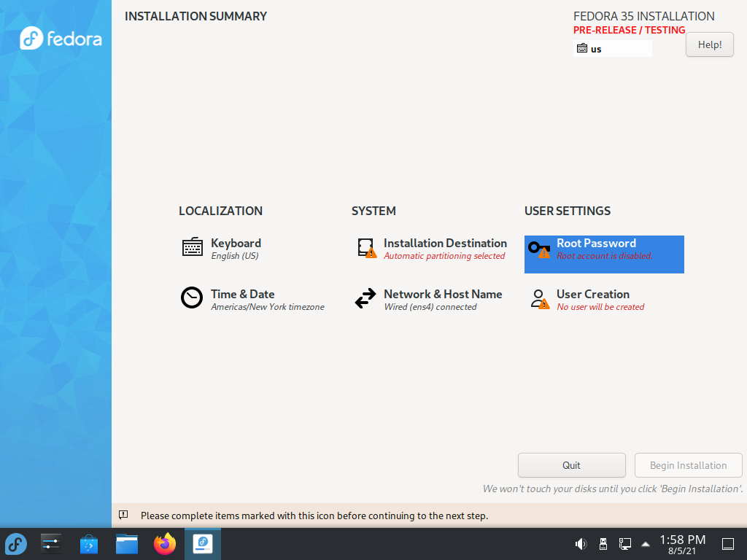Click the 8/5/21 date in taskbar
This screenshot has height=560, width=747.
pos(682,551)
